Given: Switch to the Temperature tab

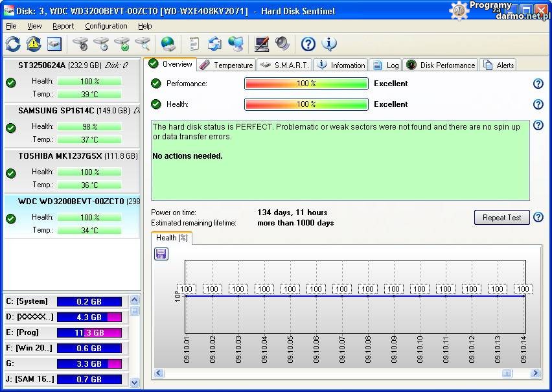Looking at the screenshot, I should [x=226, y=65].
